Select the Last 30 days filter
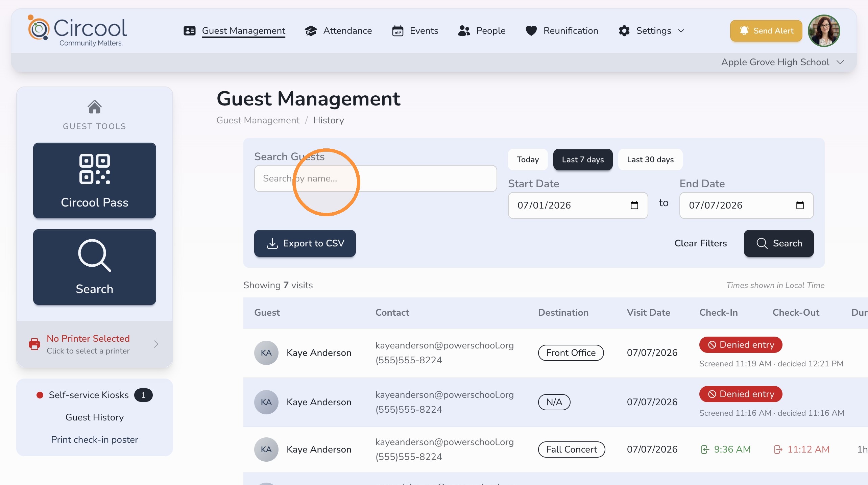The width and height of the screenshot is (868, 485). tap(650, 160)
